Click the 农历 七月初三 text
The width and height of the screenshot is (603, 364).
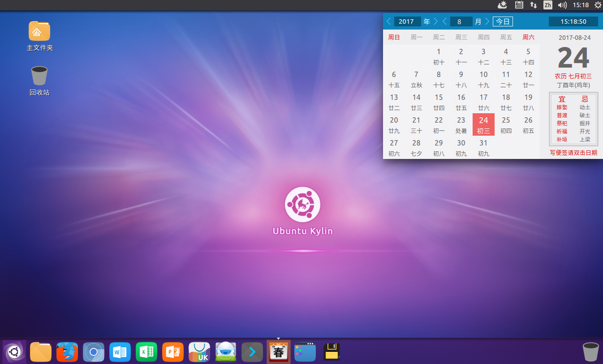573,77
